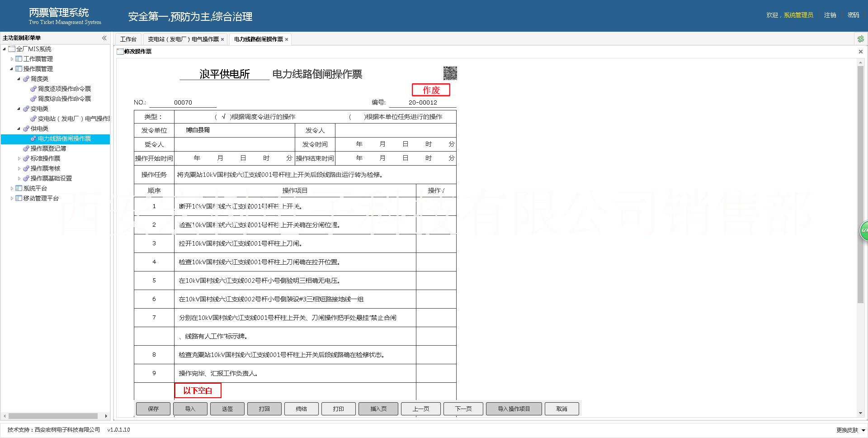
Task: Close the 修改操作票 panel with the X
Action: coord(861,52)
